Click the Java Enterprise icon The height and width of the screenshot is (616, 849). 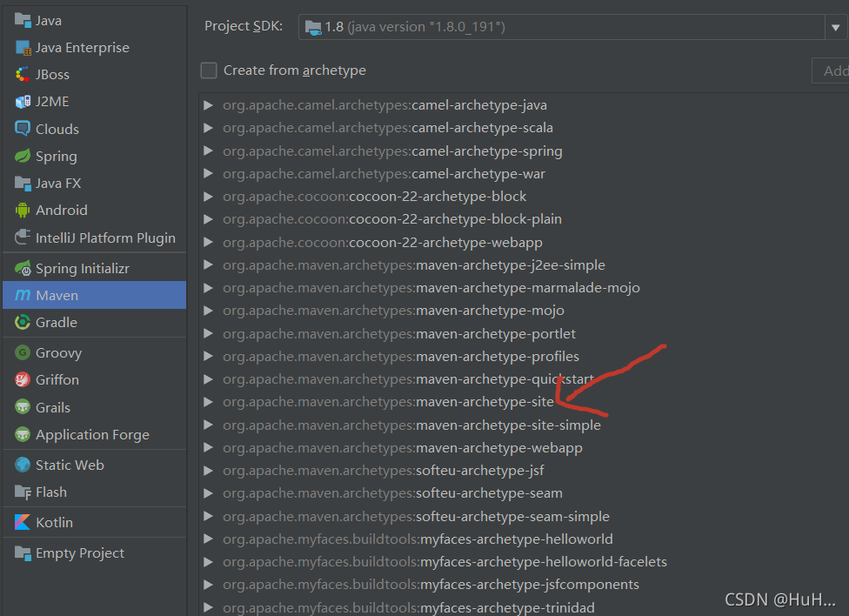[x=23, y=48]
